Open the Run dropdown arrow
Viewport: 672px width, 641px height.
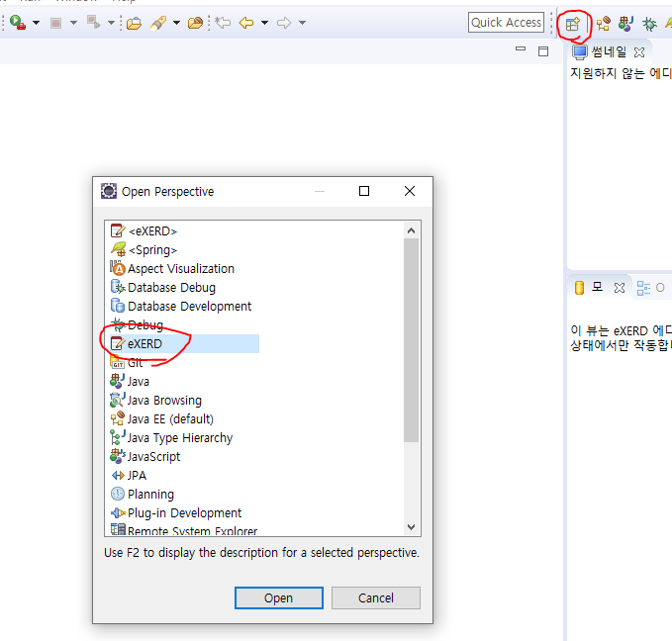[36, 23]
